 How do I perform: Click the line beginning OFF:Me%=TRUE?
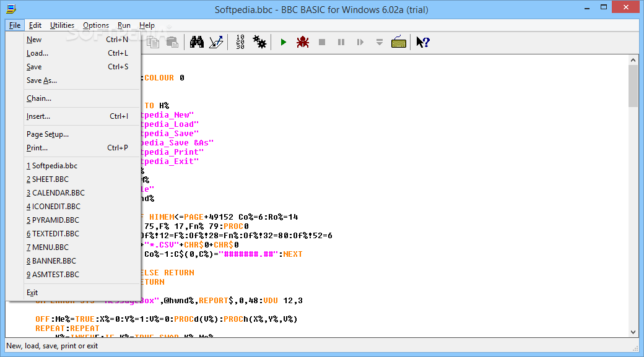[167, 319]
